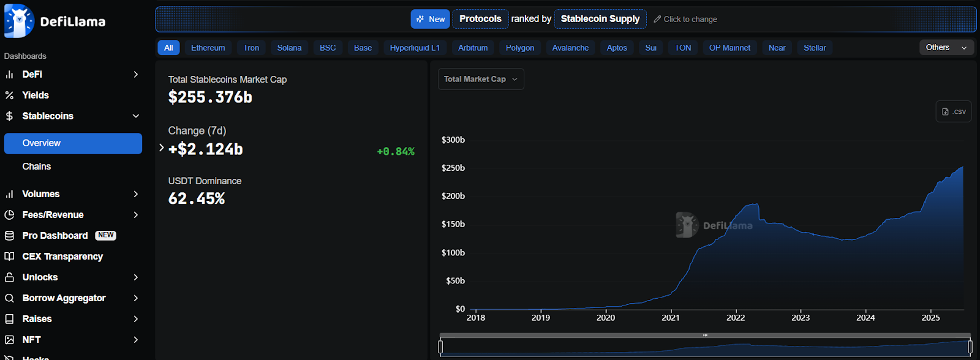Filter by Arbitrum chain
Screen dimensions: 980x360
473,48
